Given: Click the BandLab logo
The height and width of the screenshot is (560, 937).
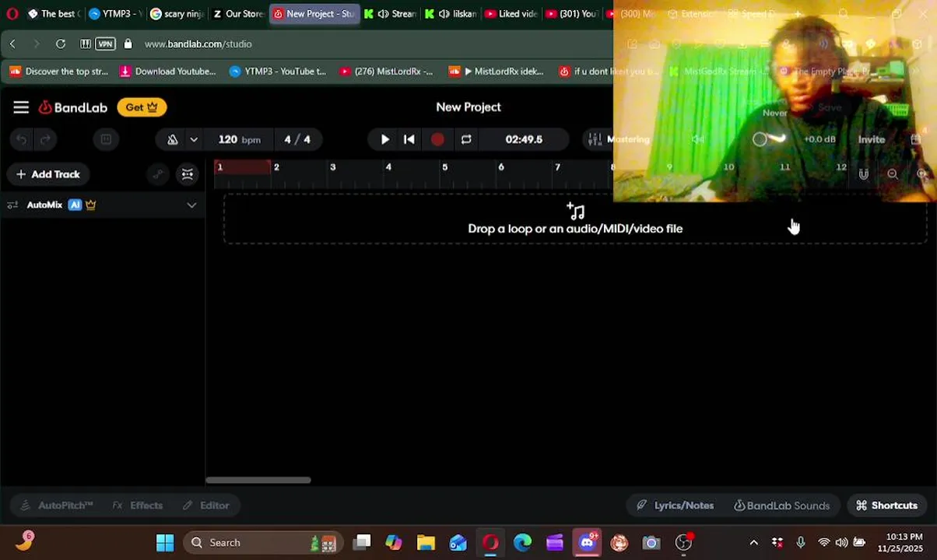Looking at the screenshot, I should click(73, 107).
